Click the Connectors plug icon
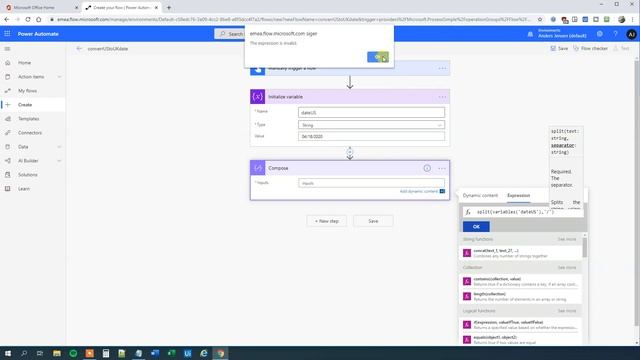The height and width of the screenshot is (360, 640). coord(8,133)
